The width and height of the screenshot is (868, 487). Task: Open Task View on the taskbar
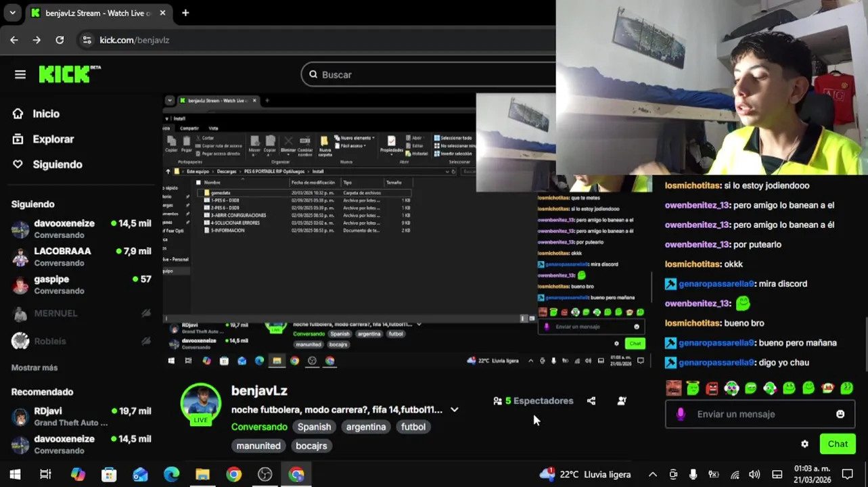[x=45, y=475]
